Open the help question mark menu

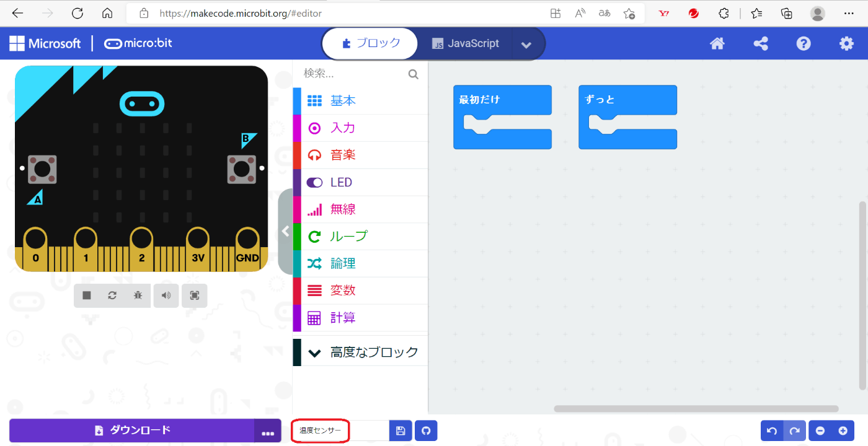pyautogui.click(x=804, y=43)
